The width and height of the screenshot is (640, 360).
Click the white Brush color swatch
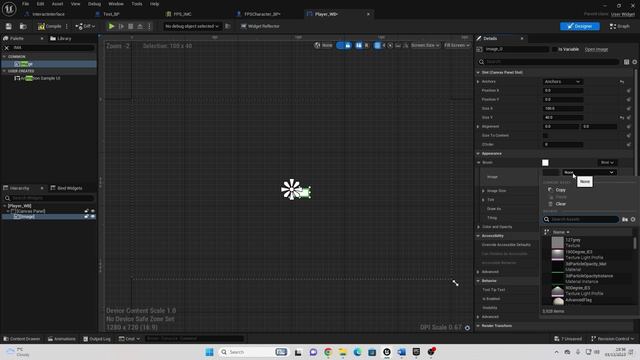coord(545,162)
